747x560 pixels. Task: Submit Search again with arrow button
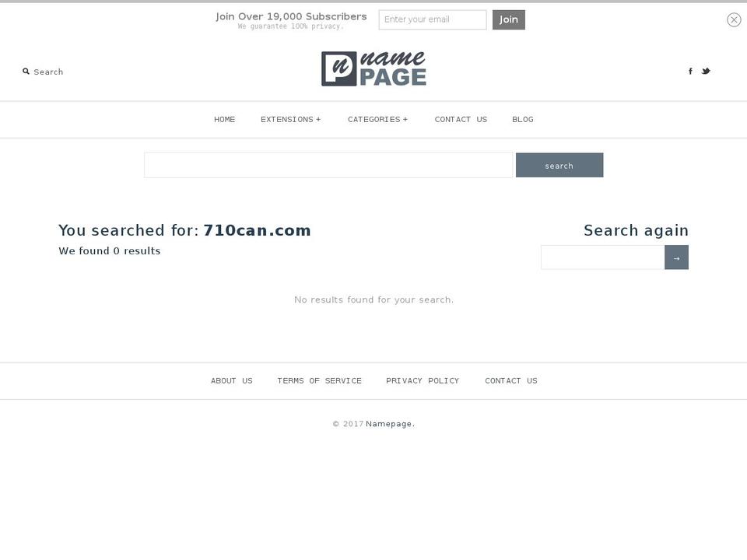pos(676,257)
